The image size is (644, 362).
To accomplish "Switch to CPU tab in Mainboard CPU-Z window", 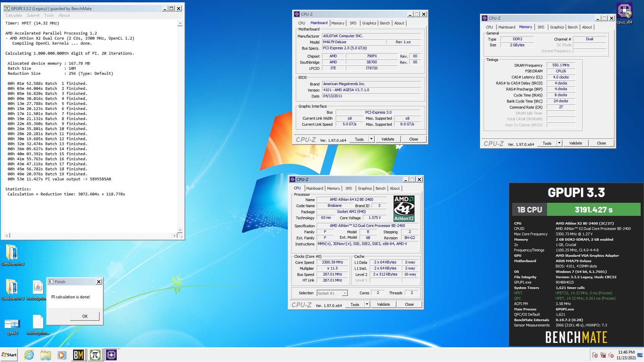I will [x=302, y=23].
